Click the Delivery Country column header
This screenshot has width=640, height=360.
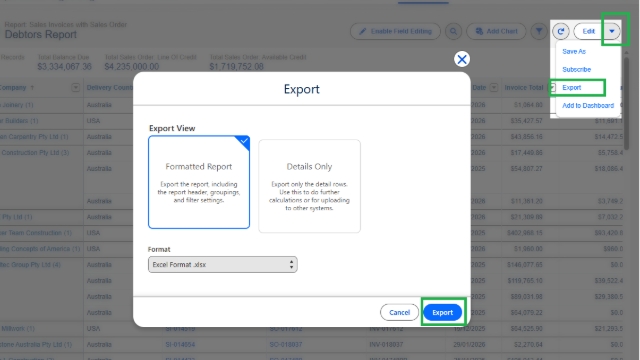point(109,87)
